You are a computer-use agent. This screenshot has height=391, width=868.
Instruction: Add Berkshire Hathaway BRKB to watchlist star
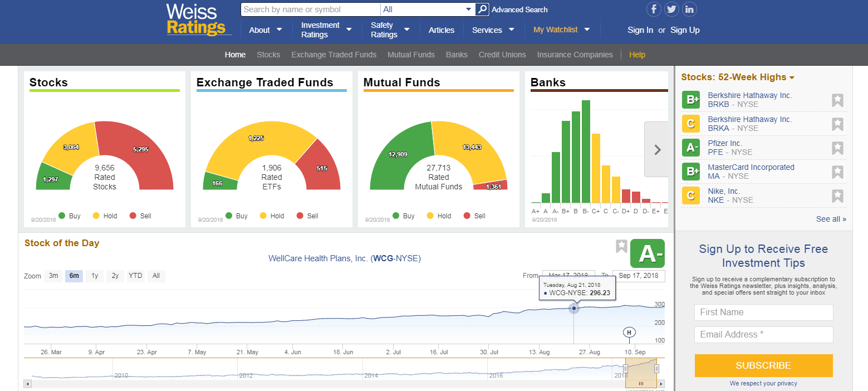(x=837, y=100)
